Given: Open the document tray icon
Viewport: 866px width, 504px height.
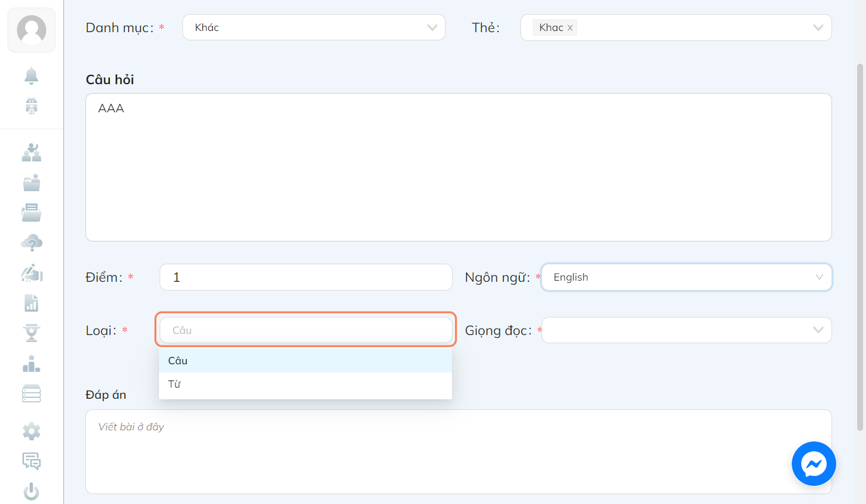Looking at the screenshot, I should (32, 213).
